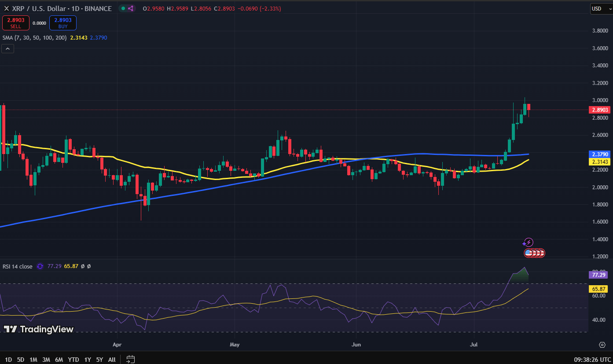Click the RSI purple refresh icon
This screenshot has width=613, height=364.
40,266
